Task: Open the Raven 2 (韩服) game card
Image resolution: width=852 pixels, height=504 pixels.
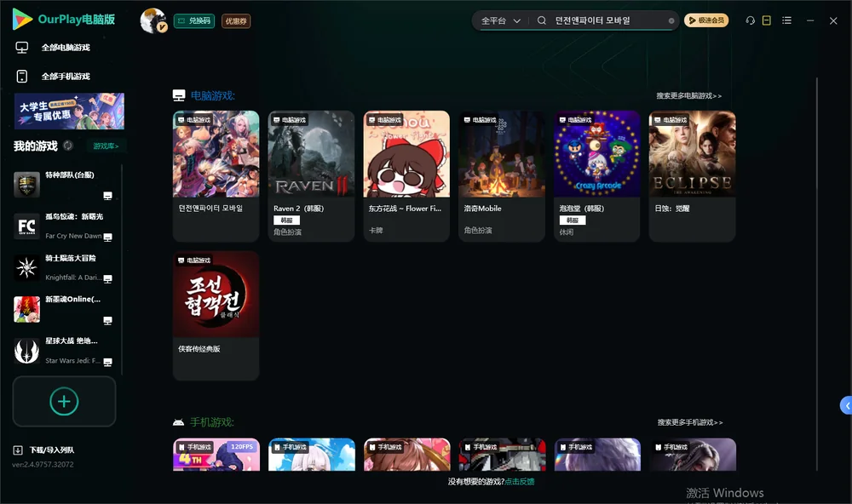Action: point(311,176)
